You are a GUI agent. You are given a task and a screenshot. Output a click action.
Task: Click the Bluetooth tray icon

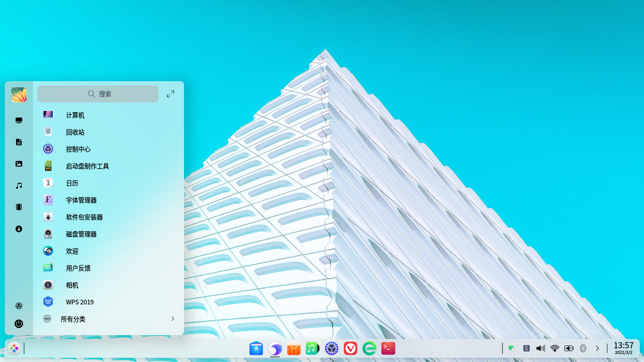pos(583,348)
